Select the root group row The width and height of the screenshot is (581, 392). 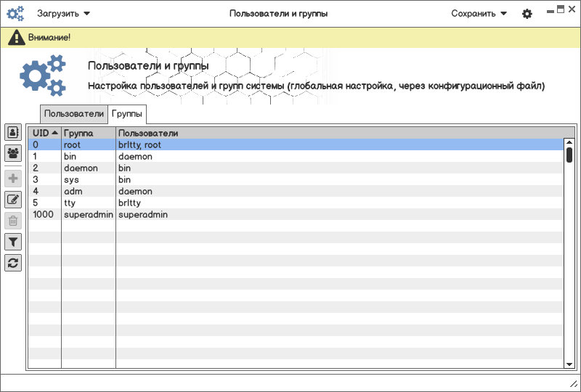296,145
